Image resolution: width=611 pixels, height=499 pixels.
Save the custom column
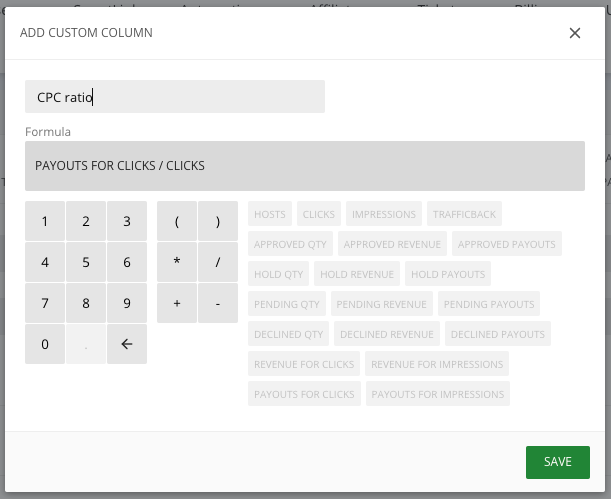pos(557,462)
